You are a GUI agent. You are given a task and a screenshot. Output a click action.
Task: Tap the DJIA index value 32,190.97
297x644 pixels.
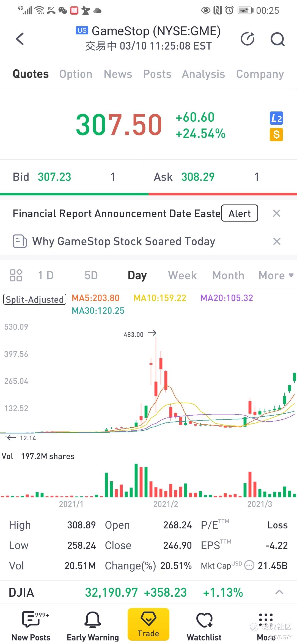click(x=111, y=592)
